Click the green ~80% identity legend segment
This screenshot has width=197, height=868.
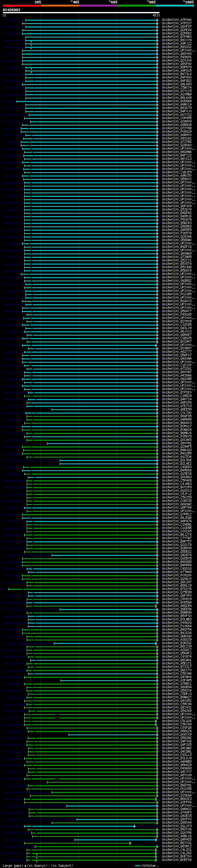coord(137,6)
